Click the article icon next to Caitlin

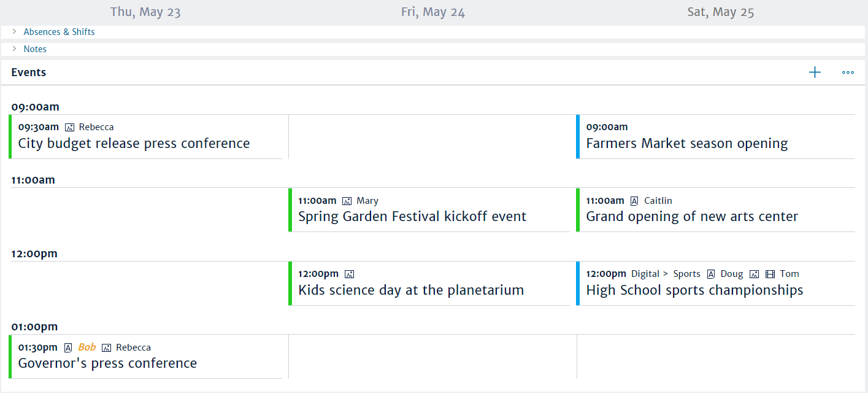click(x=634, y=200)
